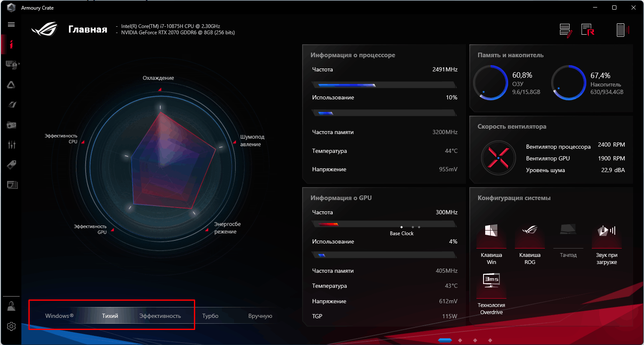Screen dimensions: 644x345
Task: Click GPU Использование progress bar
Action: [x=384, y=255]
